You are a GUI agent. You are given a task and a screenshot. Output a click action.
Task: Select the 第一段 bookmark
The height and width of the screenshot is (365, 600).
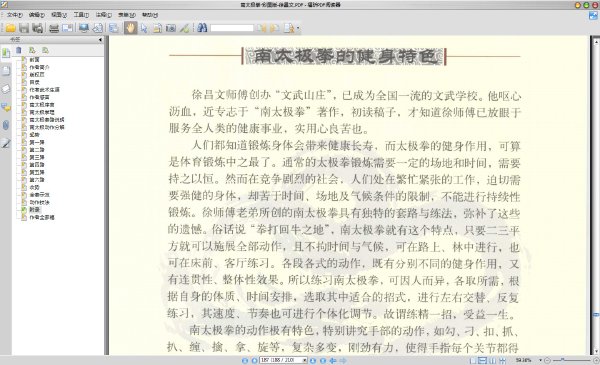[37, 142]
